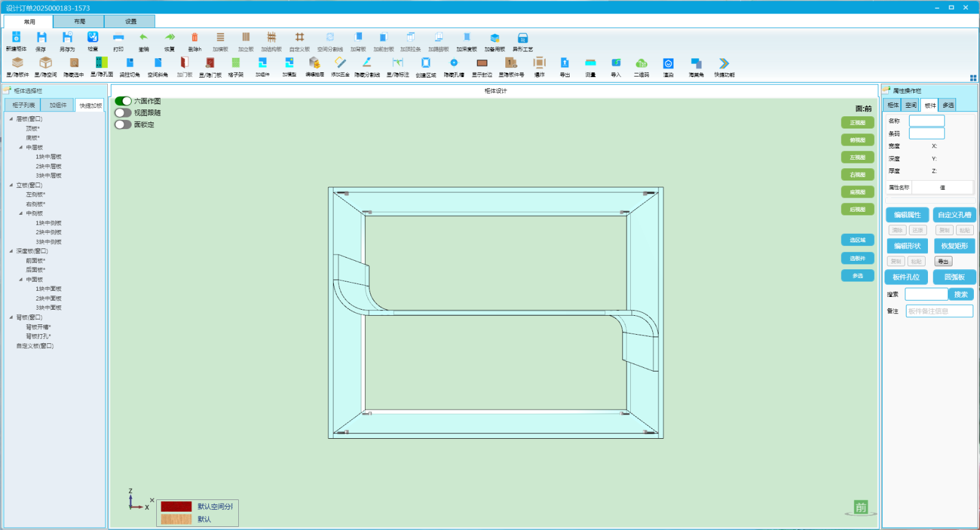Click the 选区域 button

858,240
